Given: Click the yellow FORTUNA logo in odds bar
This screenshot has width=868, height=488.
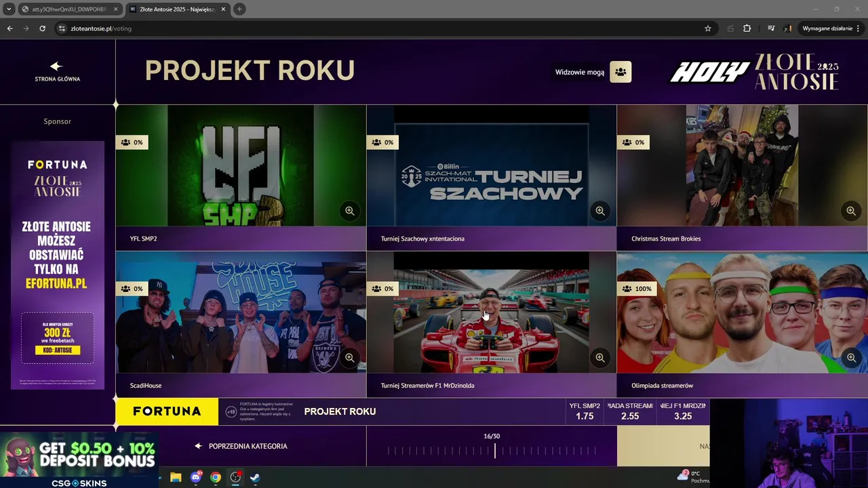Looking at the screenshot, I should pos(167,411).
